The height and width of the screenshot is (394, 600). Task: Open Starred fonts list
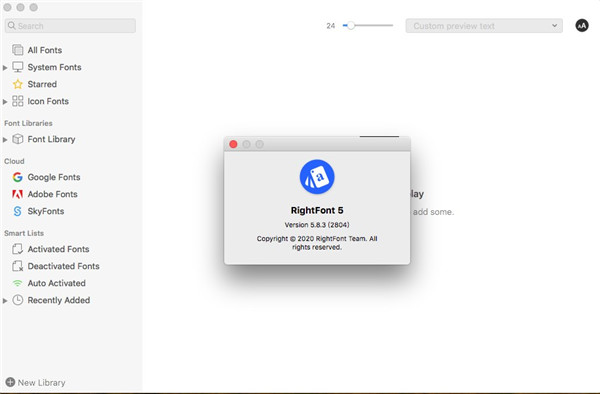pos(42,84)
